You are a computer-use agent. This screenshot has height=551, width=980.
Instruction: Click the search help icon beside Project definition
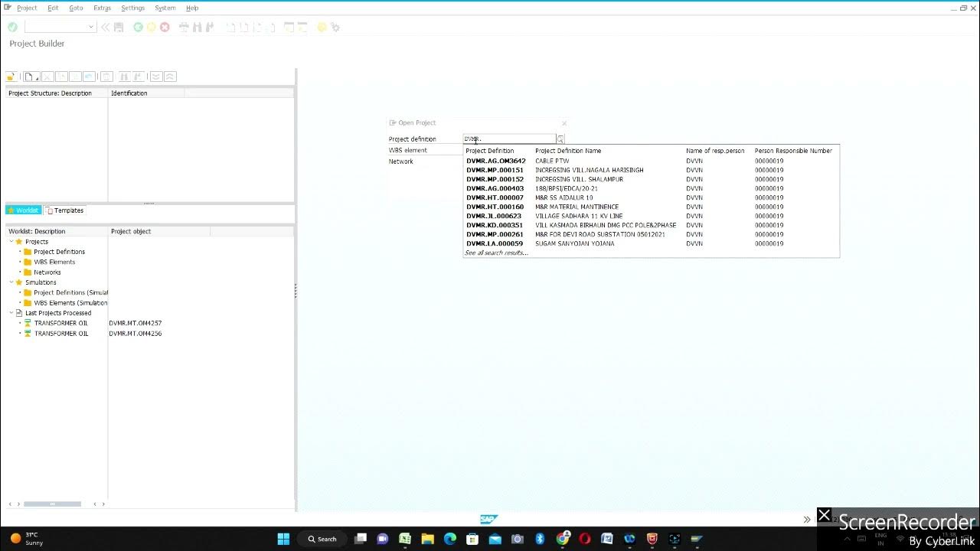(560, 139)
